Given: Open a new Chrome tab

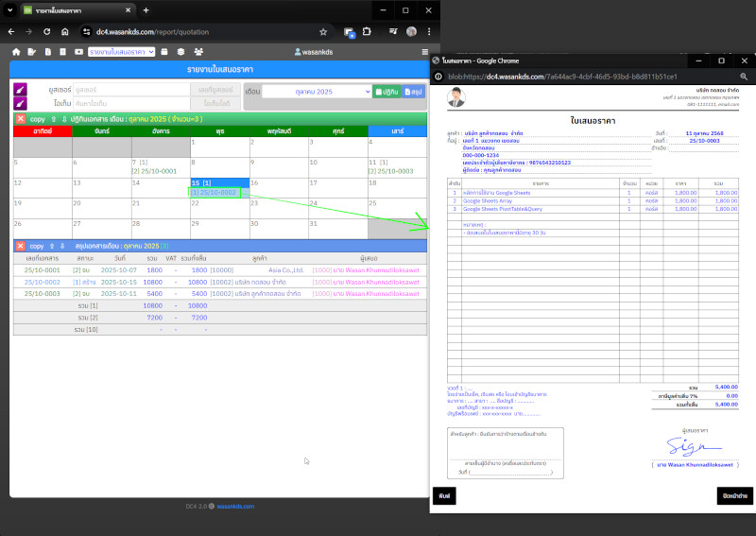Looking at the screenshot, I should coord(146,10).
